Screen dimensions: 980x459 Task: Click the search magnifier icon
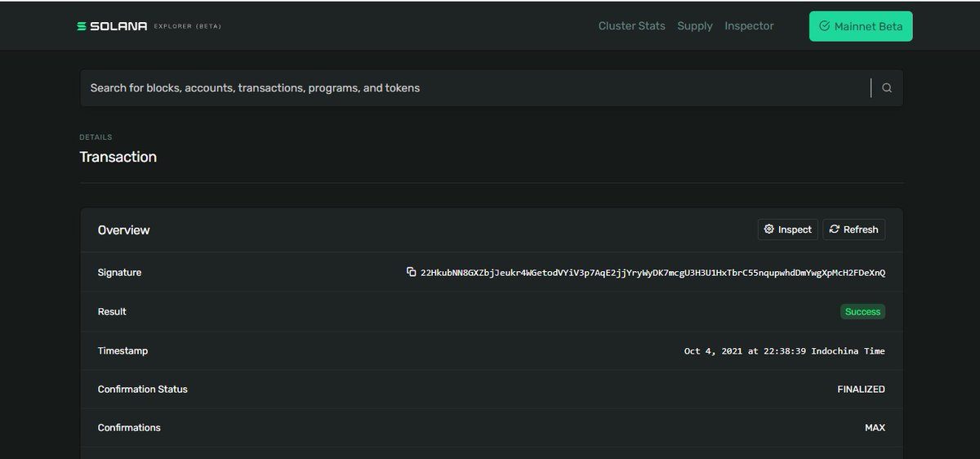point(887,88)
